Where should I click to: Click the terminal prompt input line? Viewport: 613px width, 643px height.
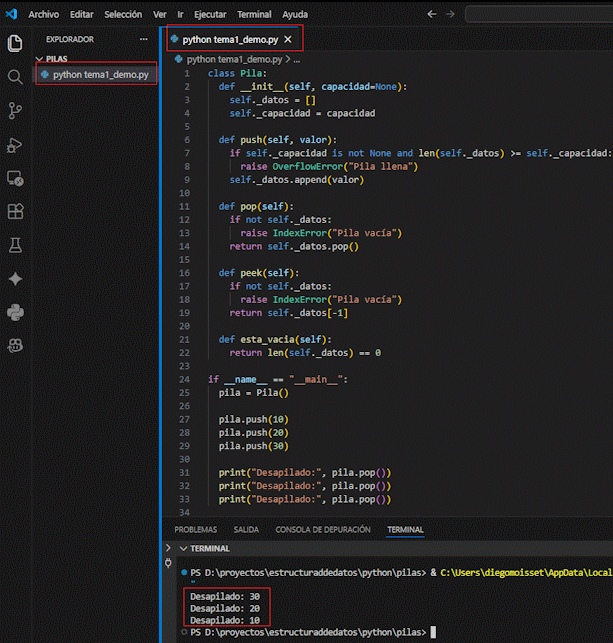tap(433, 632)
